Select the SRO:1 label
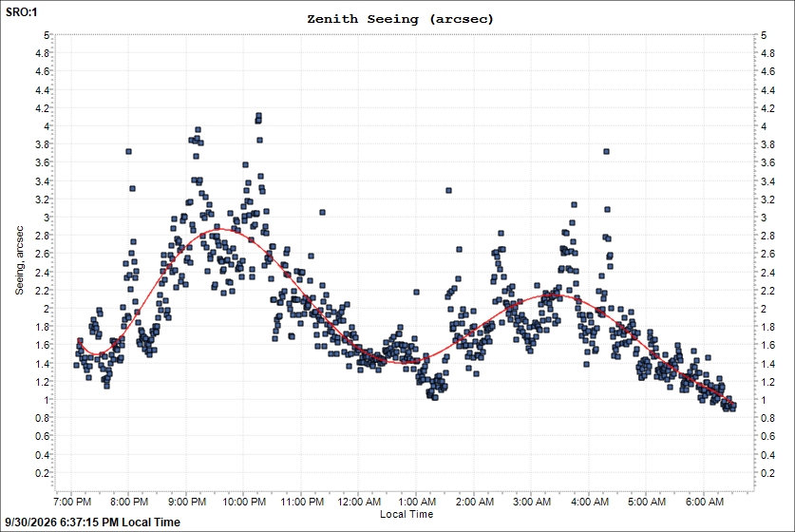 pyautogui.click(x=21, y=12)
